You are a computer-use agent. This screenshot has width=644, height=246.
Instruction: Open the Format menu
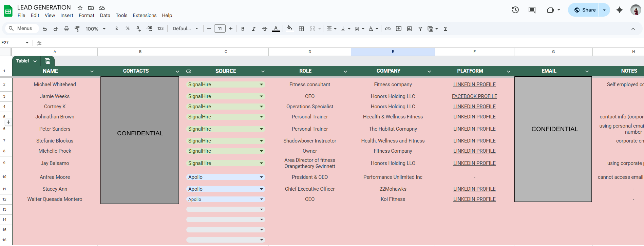tap(87, 15)
